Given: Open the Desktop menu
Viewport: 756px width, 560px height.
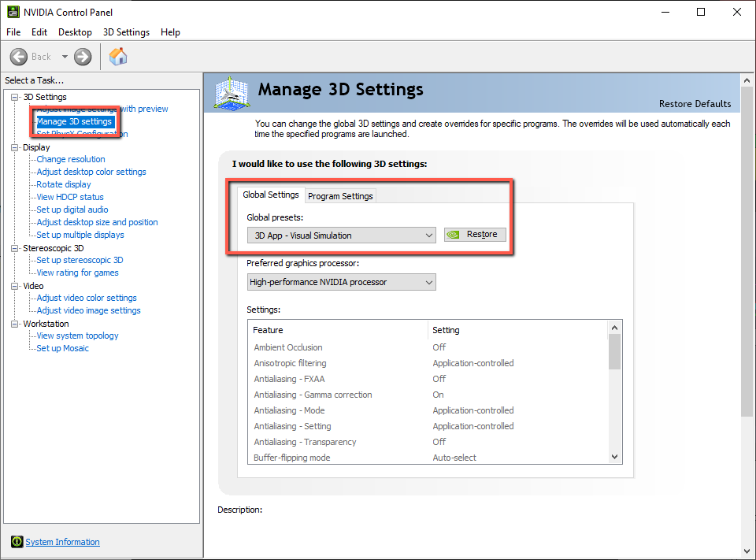Looking at the screenshot, I should click(x=75, y=32).
